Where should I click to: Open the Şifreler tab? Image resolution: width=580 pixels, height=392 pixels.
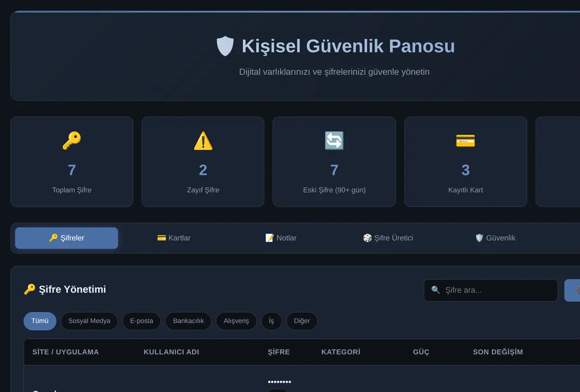click(x=67, y=238)
